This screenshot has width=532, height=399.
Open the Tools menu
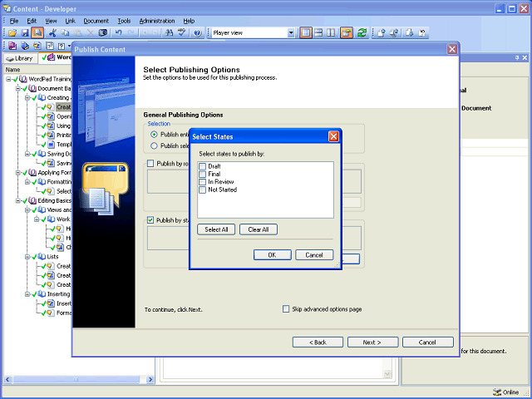coord(124,21)
